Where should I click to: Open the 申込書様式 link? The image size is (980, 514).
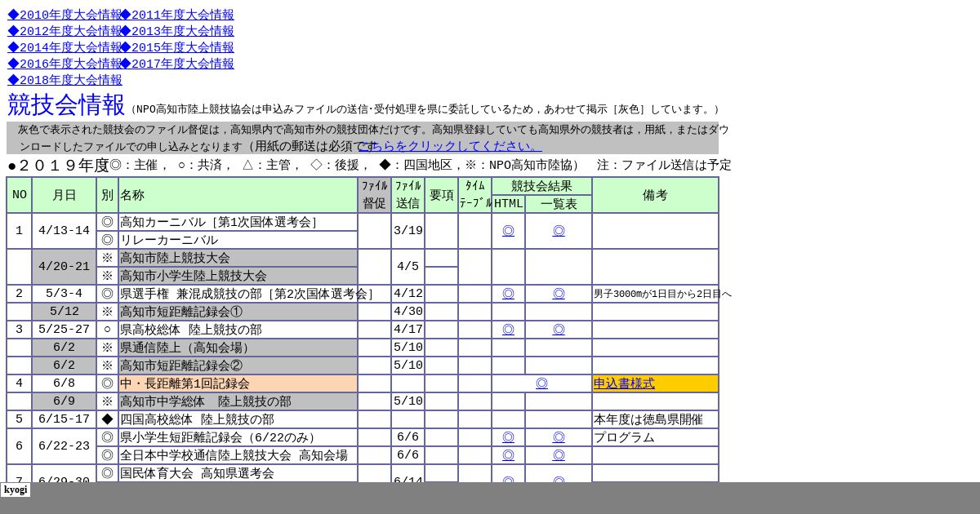pyautogui.click(x=624, y=383)
